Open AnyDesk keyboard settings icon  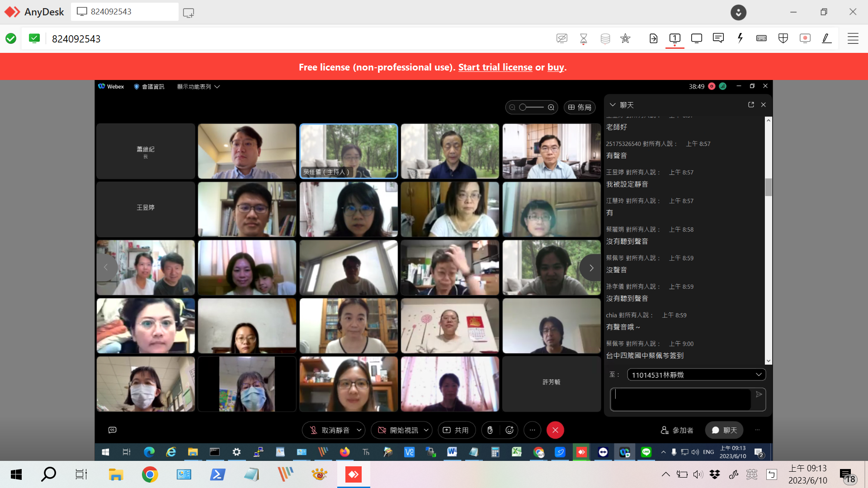click(761, 38)
